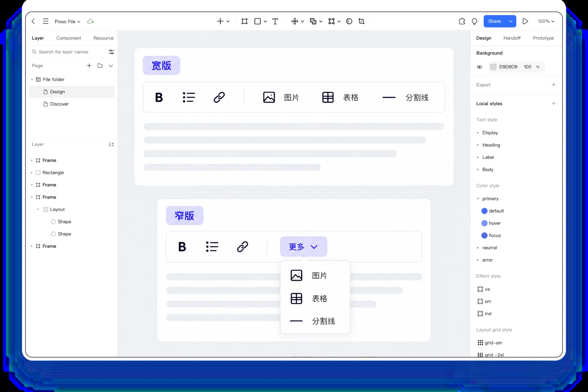The image size is (588, 392).
Task: Click the boolean operations icon
Action: coord(313,21)
